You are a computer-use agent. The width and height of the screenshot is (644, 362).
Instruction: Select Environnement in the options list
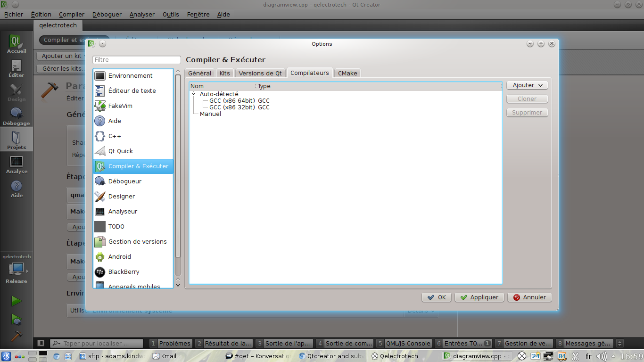(133, 75)
